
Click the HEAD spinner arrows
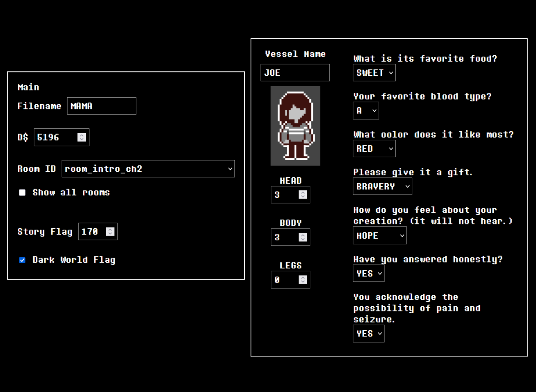[303, 195]
